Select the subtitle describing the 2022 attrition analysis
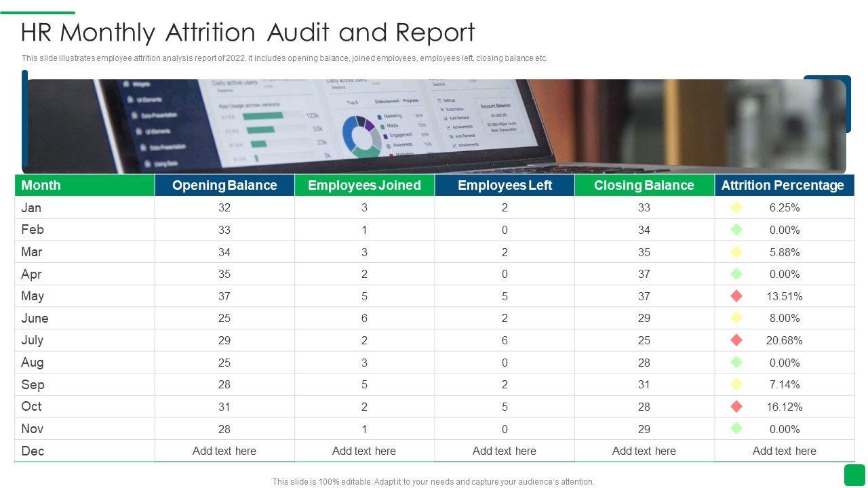The width and height of the screenshot is (868, 488). (284, 58)
